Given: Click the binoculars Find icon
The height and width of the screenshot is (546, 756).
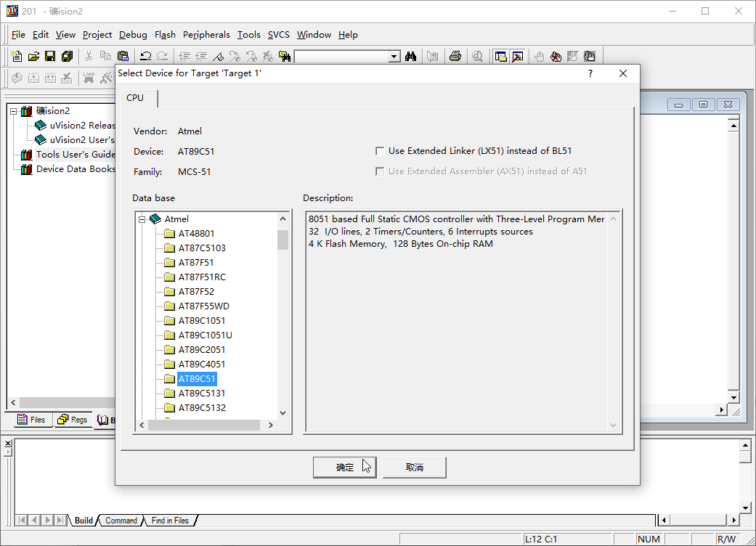Looking at the screenshot, I should click(411, 57).
